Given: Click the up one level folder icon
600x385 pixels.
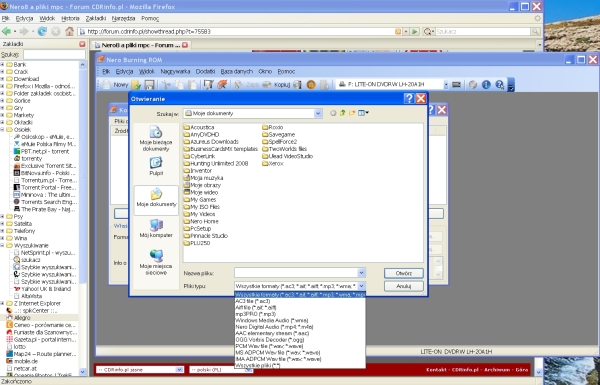Looking at the screenshot, I should (x=342, y=113).
